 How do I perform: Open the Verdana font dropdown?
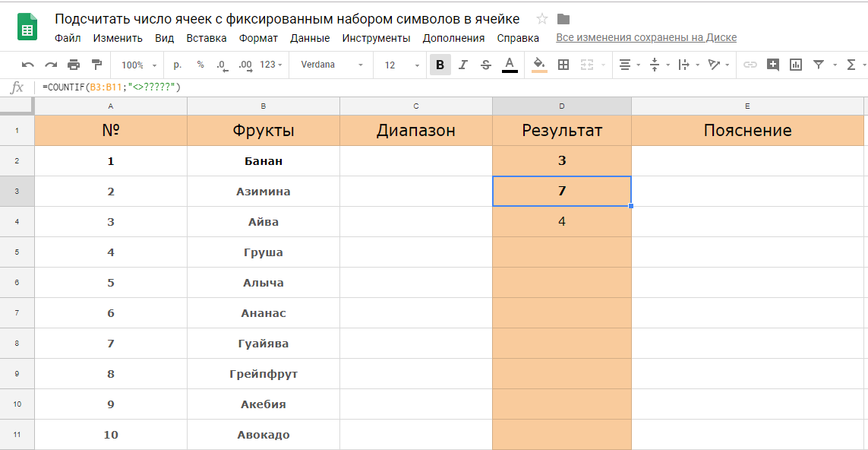(x=332, y=65)
